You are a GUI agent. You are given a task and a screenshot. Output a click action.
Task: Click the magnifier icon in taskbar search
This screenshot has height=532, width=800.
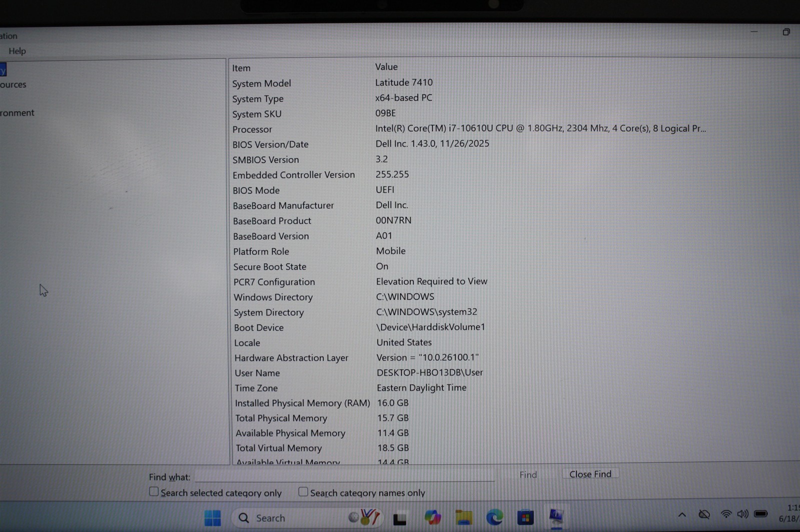click(244, 517)
